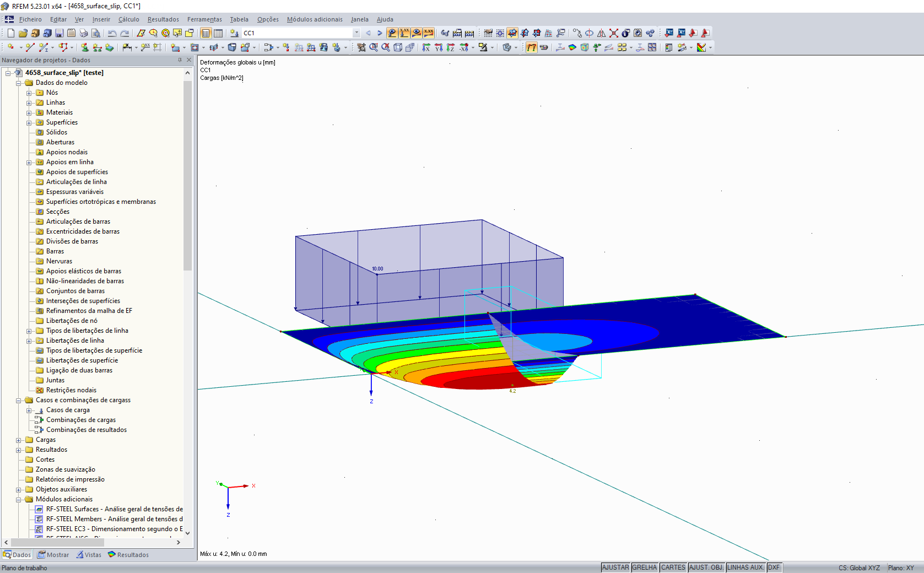The image size is (924, 573).
Task: Click the opposite X (-X) view icon
Action: tap(464, 47)
